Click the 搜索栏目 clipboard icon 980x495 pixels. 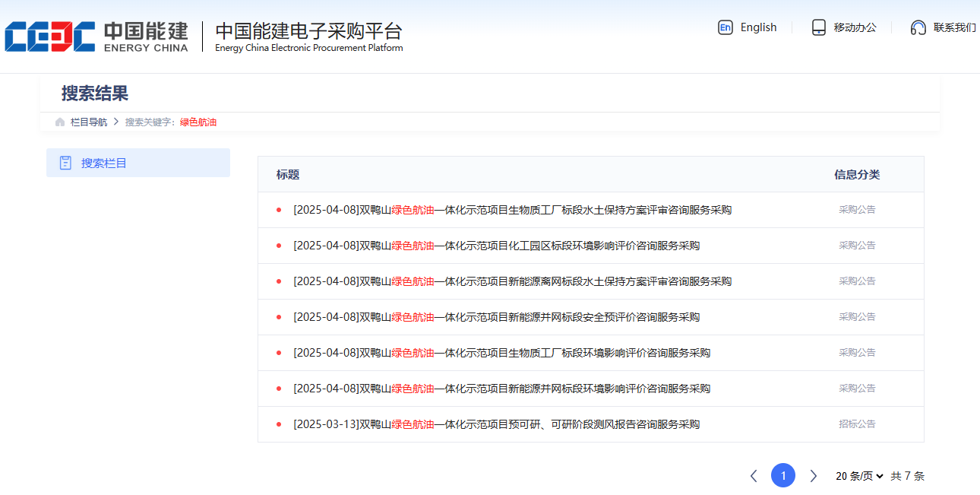coord(65,163)
